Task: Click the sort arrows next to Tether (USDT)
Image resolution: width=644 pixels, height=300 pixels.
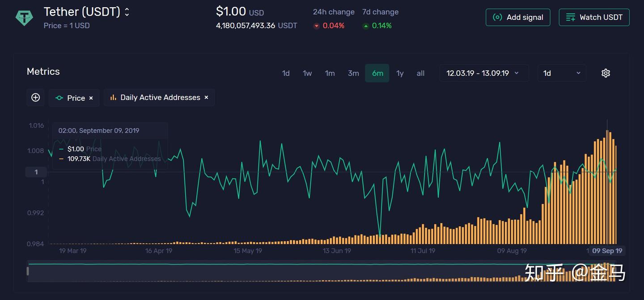Action: 127,12
